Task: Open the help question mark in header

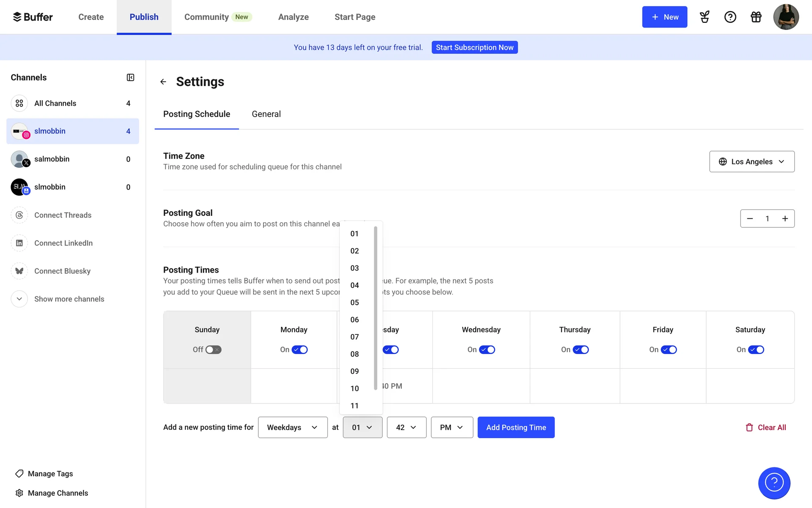Action: pos(730,17)
